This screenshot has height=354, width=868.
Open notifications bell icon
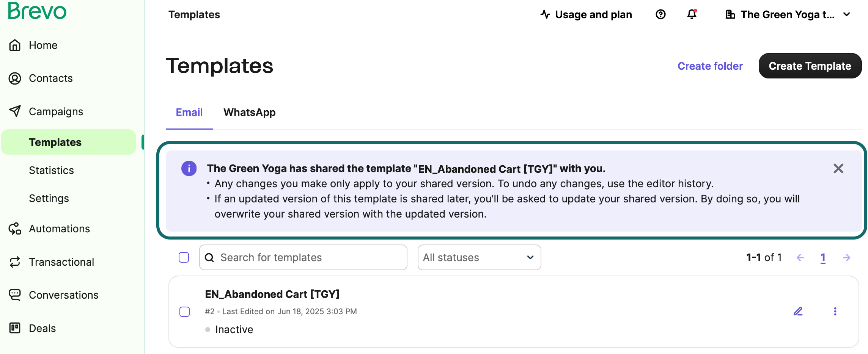pyautogui.click(x=692, y=14)
